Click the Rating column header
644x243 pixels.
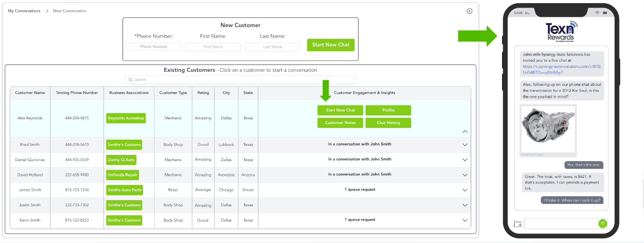tap(203, 93)
